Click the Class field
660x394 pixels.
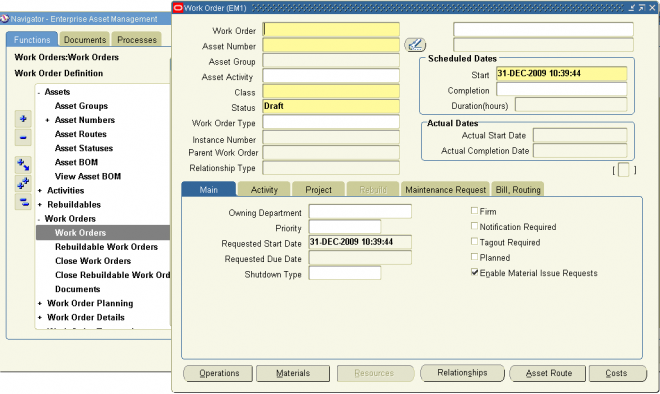pyautogui.click(x=331, y=91)
